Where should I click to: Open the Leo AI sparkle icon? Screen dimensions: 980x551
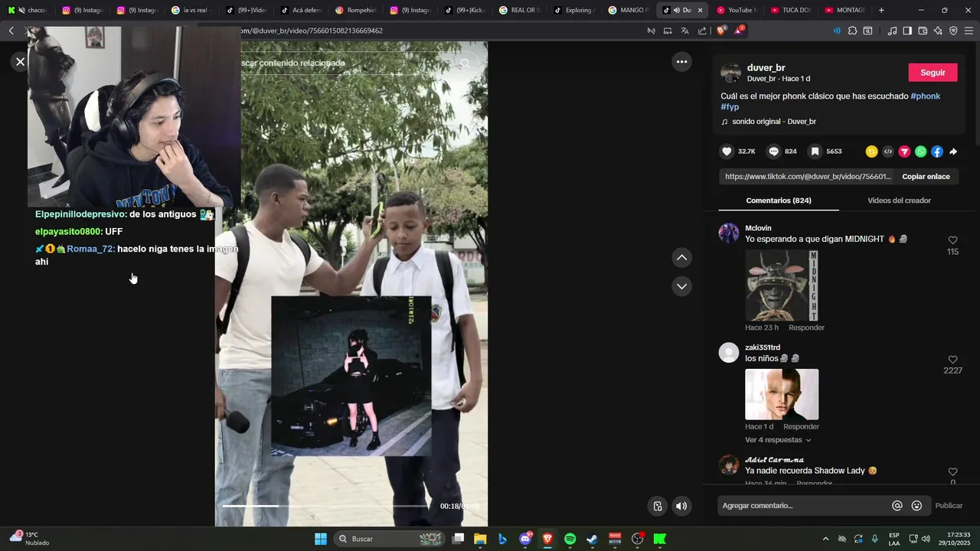(938, 31)
